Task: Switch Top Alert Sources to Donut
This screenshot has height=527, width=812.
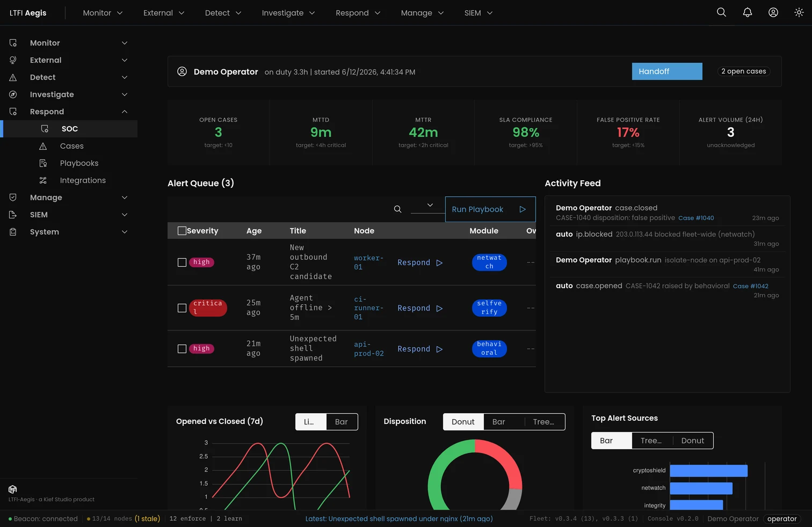Action: pyautogui.click(x=693, y=441)
